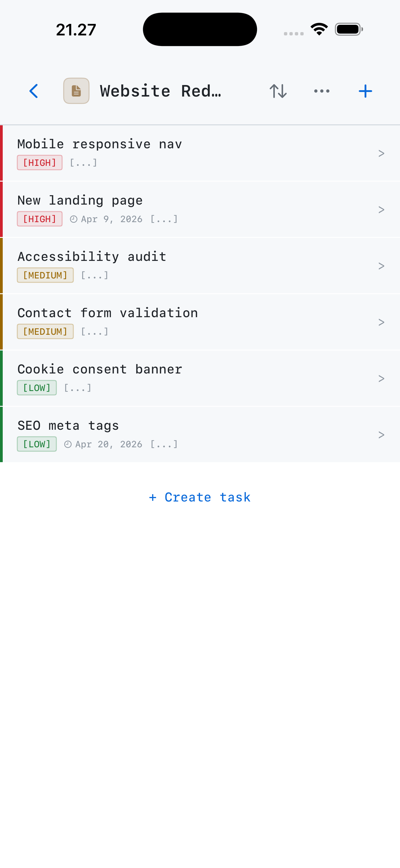Tap the Wi-Fi status icon
Image resolution: width=400 pixels, height=868 pixels.
[x=319, y=29]
